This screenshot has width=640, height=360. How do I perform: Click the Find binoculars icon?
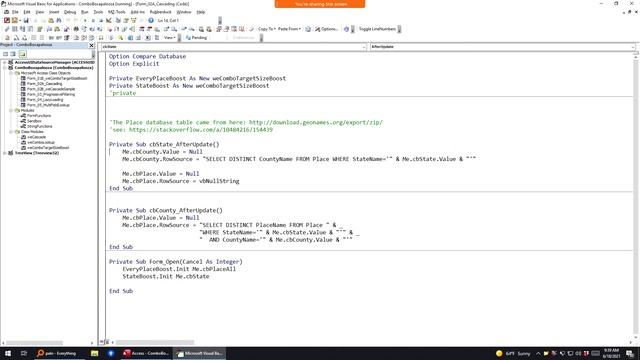59,20
